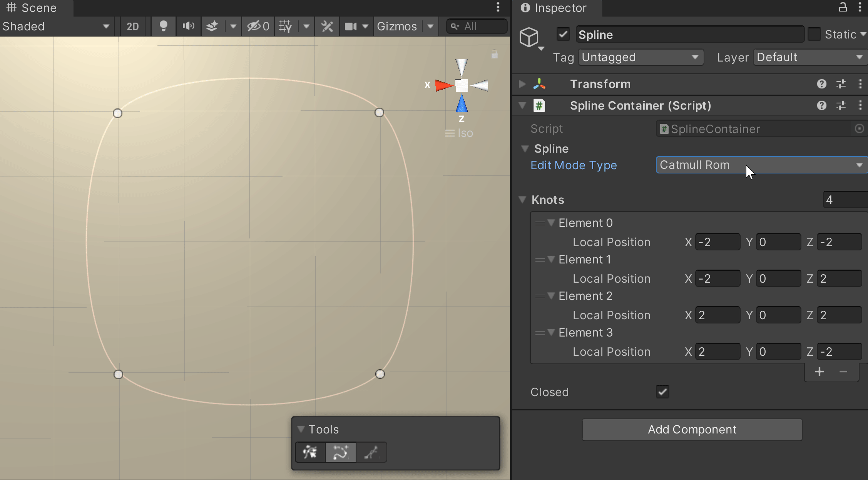
Task: Open the Gizmos menu
Action: (x=397, y=26)
